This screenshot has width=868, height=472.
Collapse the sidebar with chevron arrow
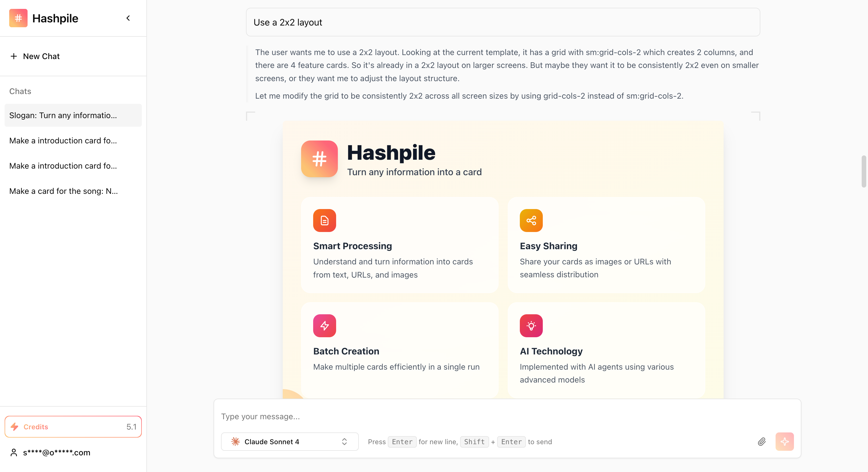pyautogui.click(x=128, y=18)
